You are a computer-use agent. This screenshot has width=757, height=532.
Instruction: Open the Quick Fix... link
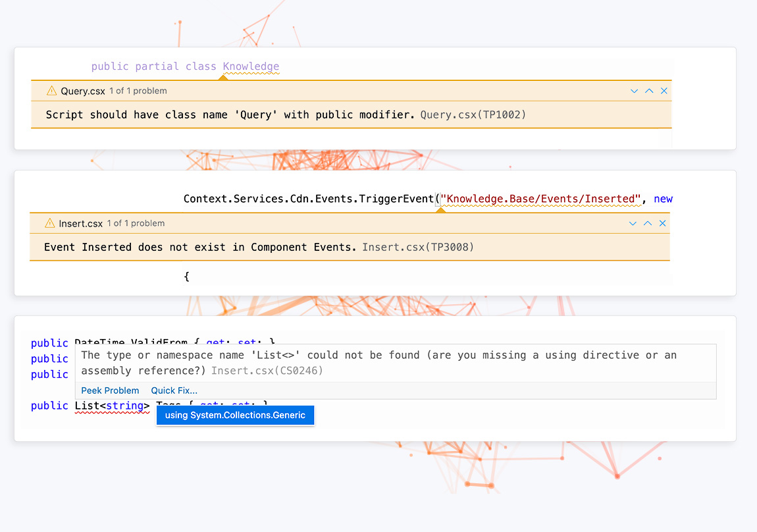(174, 390)
